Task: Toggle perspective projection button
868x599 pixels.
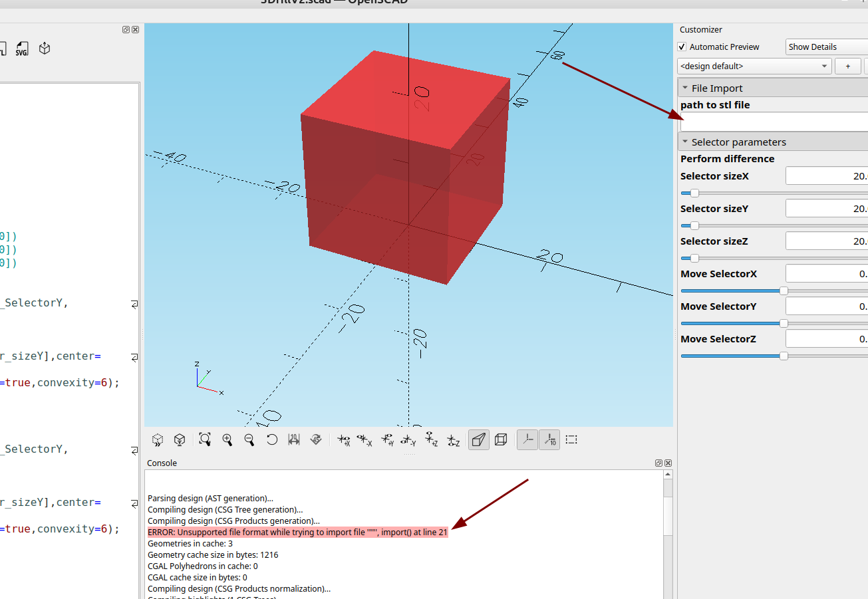Action: 479,439
